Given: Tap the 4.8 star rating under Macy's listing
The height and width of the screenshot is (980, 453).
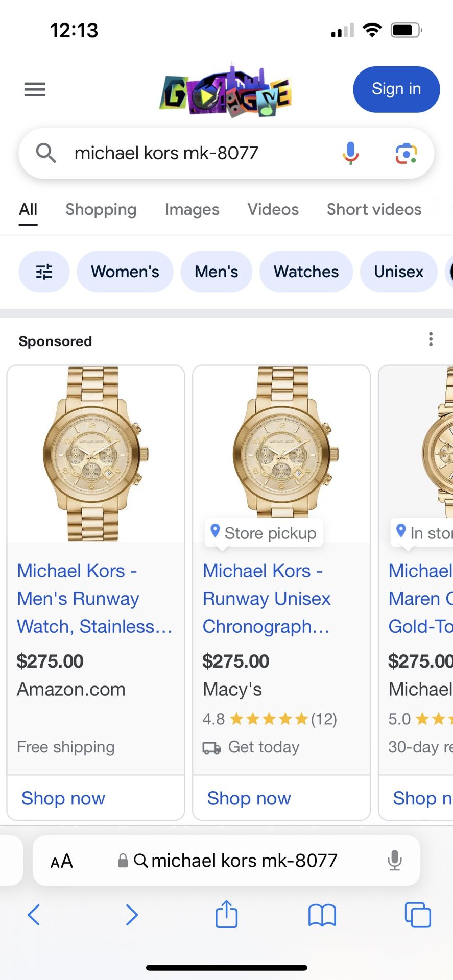Looking at the screenshot, I should [x=269, y=719].
